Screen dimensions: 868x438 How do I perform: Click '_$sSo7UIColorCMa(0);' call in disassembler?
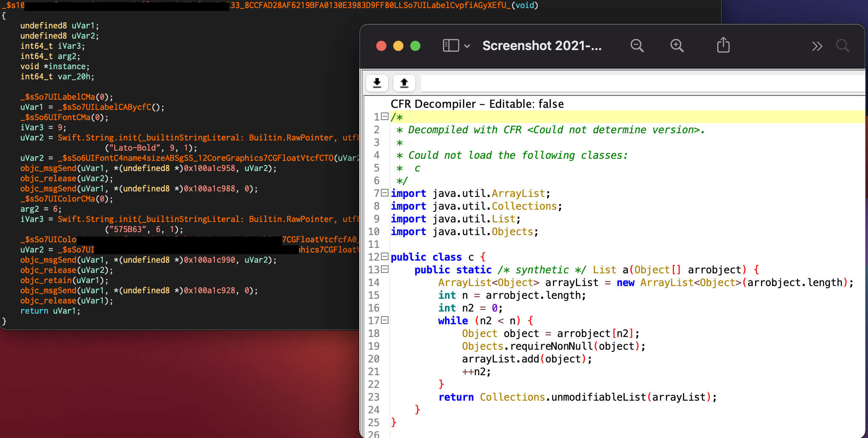[x=67, y=199]
